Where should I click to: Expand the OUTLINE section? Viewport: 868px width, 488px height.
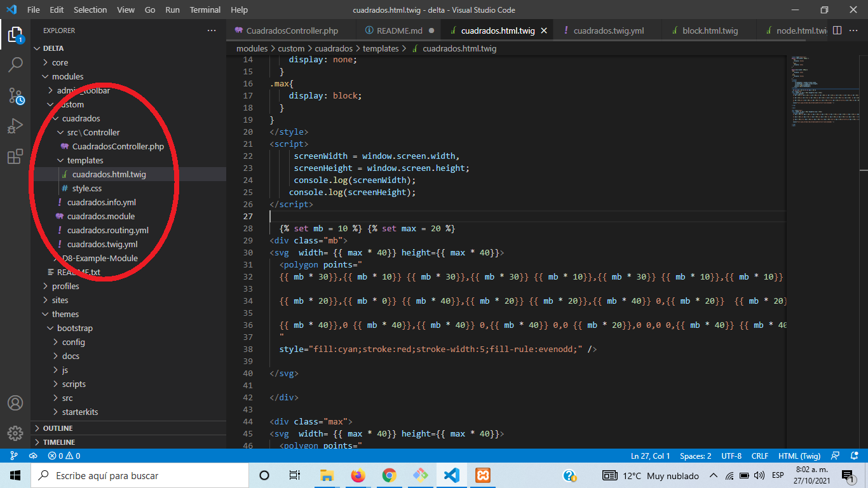128,428
